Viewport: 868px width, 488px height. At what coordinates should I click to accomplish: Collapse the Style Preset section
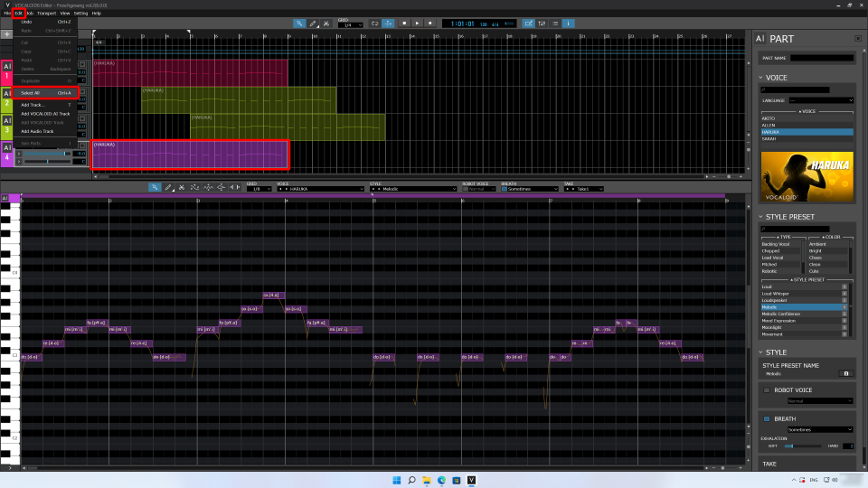pos(760,217)
